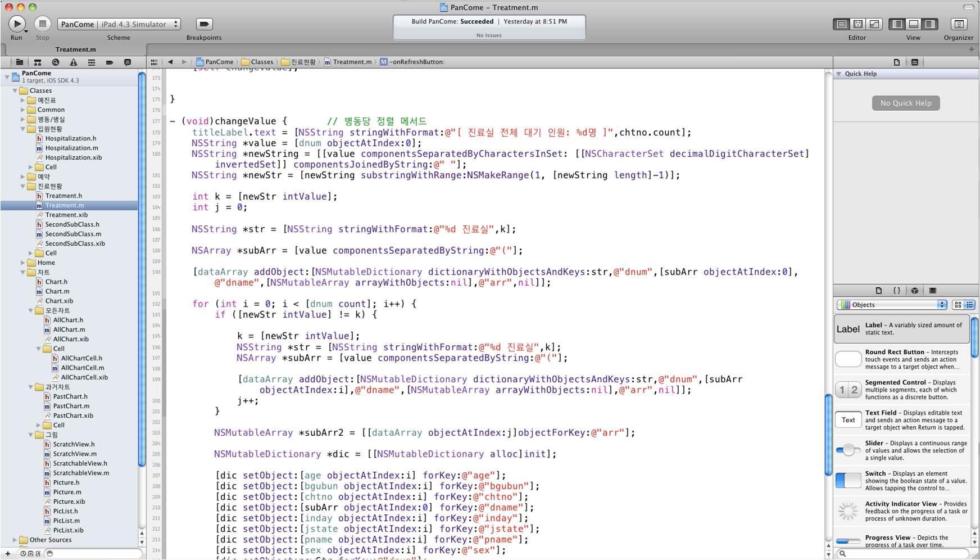Click the navigator filter field
This screenshot has width=980, height=560.
[93, 554]
